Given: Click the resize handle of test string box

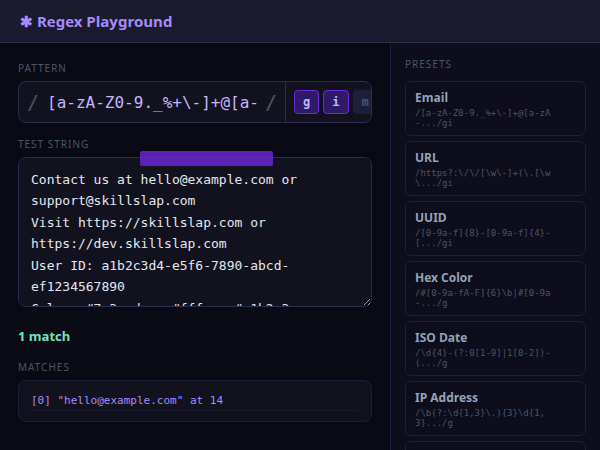Looking at the screenshot, I should point(366,301).
